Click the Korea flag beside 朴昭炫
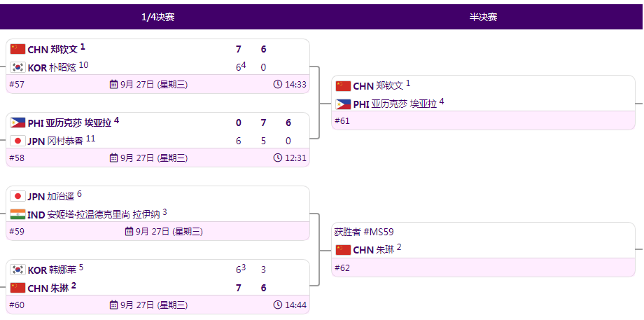This screenshot has width=644, height=320. [17, 67]
